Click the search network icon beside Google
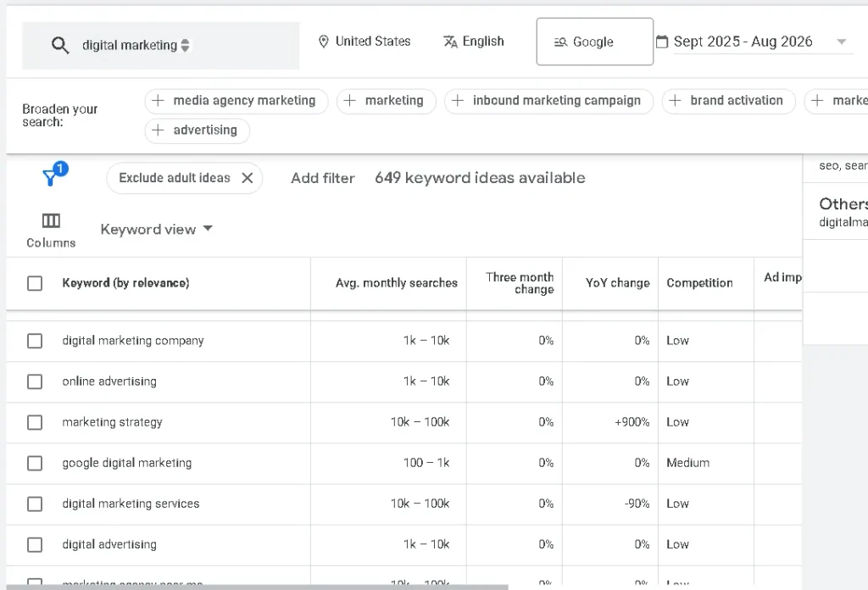This screenshot has height=590, width=868. click(561, 42)
